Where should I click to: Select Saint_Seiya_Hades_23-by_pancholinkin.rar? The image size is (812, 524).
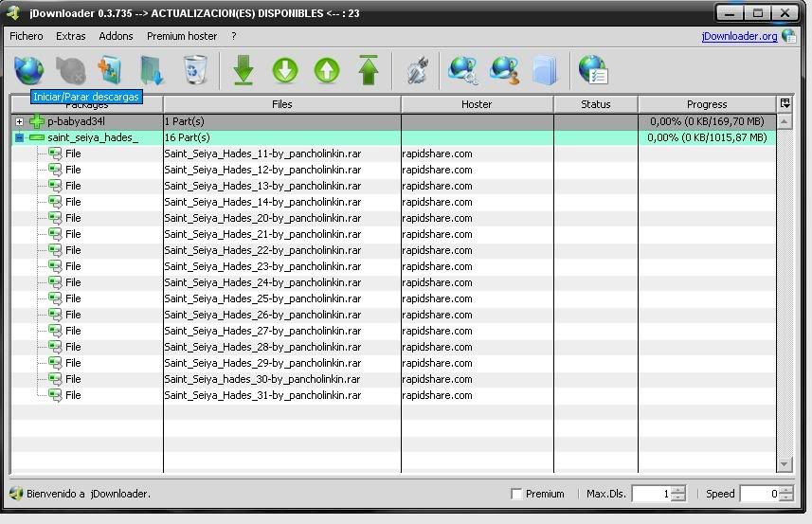(x=262, y=266)
